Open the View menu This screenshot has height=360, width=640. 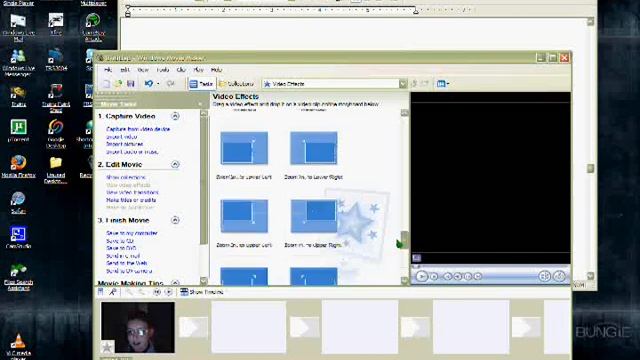coord(143,70)
